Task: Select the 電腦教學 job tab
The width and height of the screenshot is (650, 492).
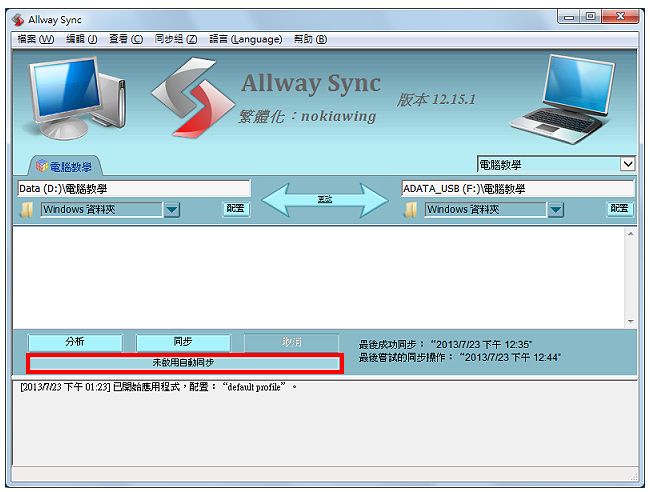Action: 65,167
